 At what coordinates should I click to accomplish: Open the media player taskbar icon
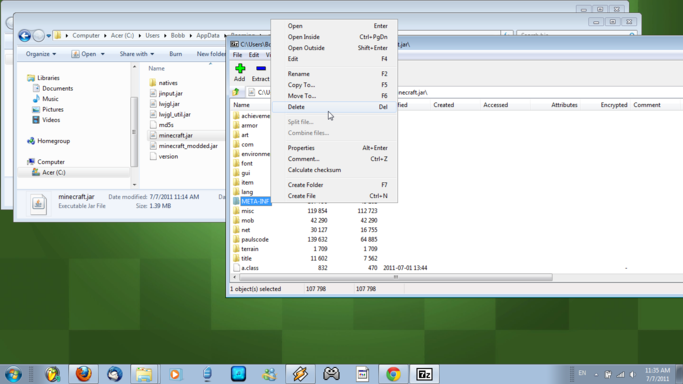[175, 374]
